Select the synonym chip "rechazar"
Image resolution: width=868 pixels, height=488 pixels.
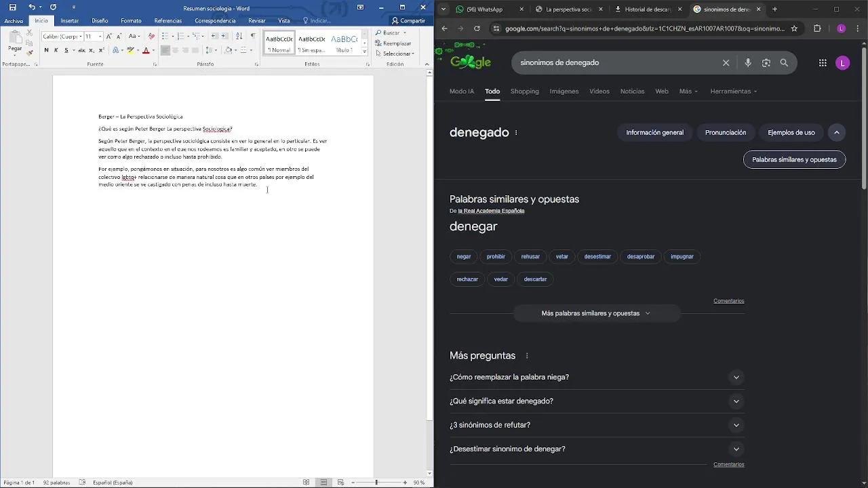467,279
